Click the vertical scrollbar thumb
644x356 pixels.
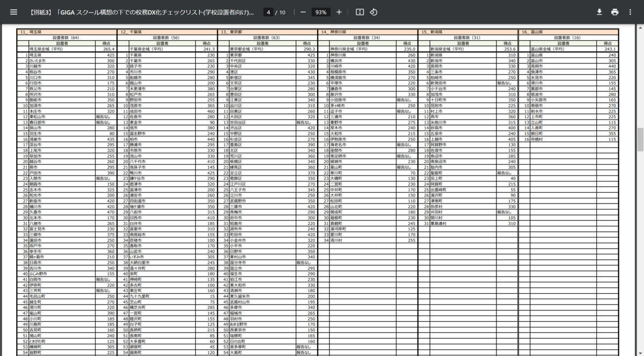point(640,139)
